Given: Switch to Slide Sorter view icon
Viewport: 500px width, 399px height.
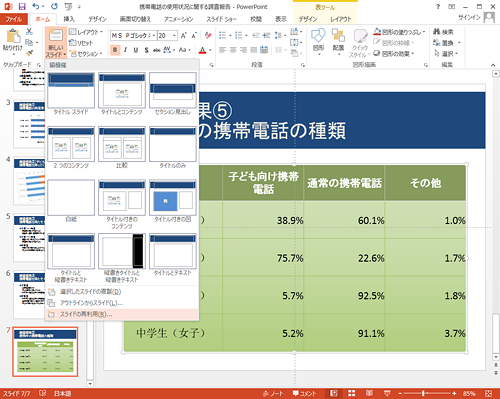Looking at the screenshot, I should coord(352,393).
